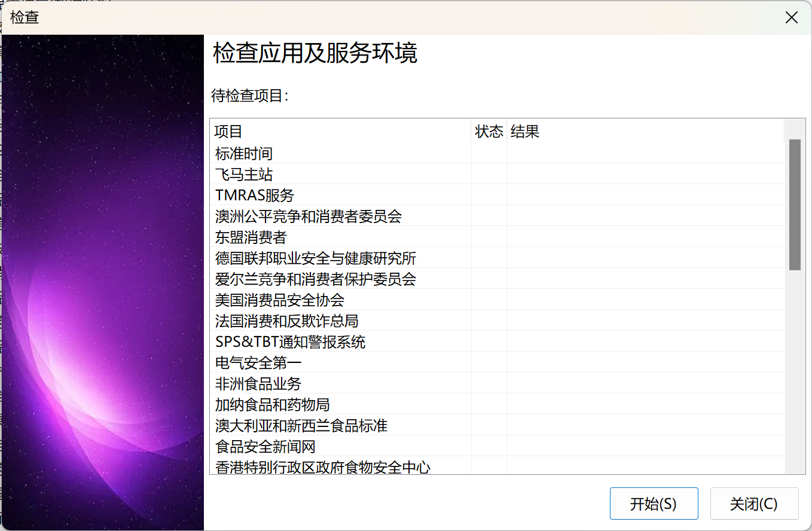Click the 结果 column header
The image size is (812, 531).
646,132
